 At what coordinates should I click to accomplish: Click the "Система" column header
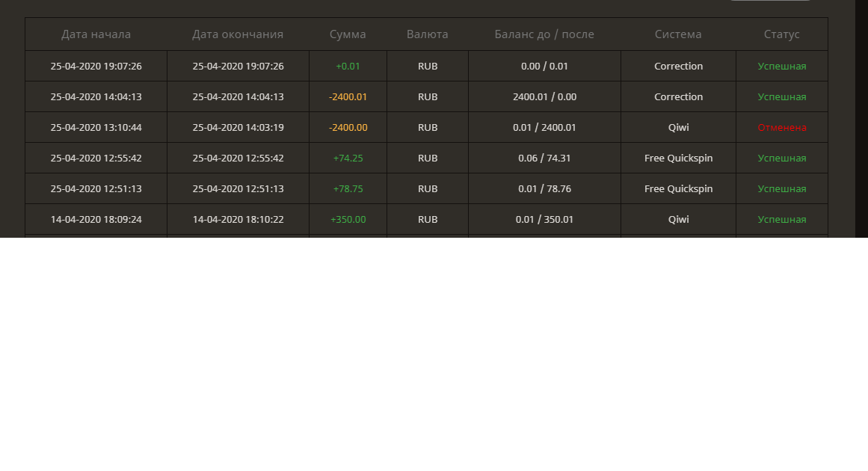pos(678,34)
